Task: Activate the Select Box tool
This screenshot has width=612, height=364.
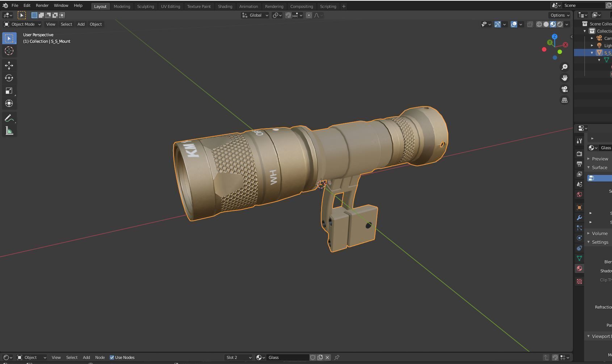Action: [x=9, y=38]
